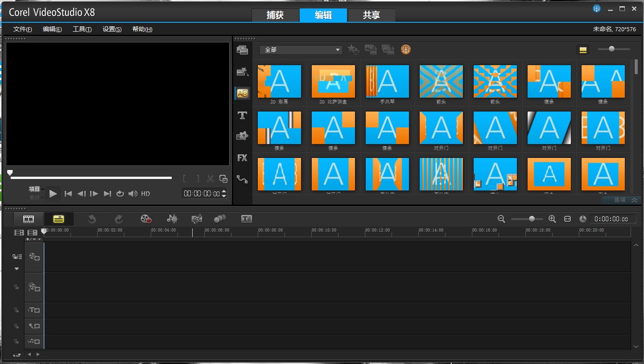The image size is (644, 364).
Task: Open the Path library icon
Action: [x=242, y=179]
